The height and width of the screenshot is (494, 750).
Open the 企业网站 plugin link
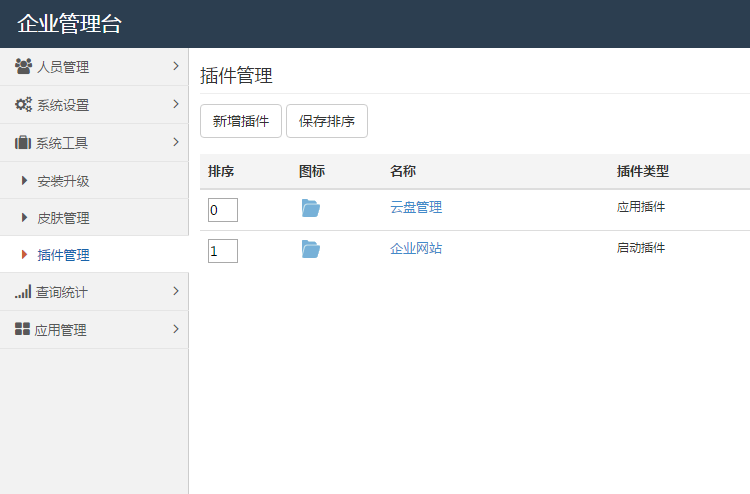[416, 249]
